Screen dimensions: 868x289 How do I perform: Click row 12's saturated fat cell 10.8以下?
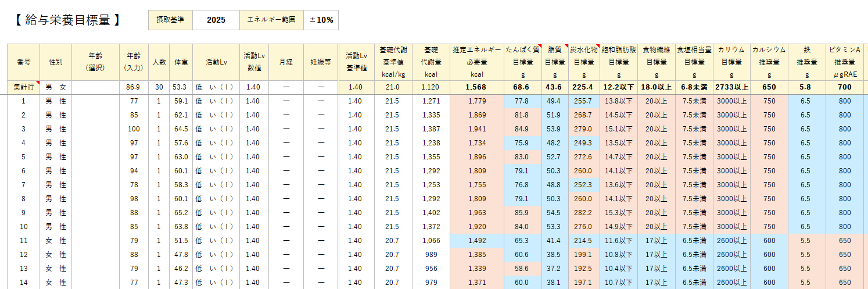(x=619, y=255)
